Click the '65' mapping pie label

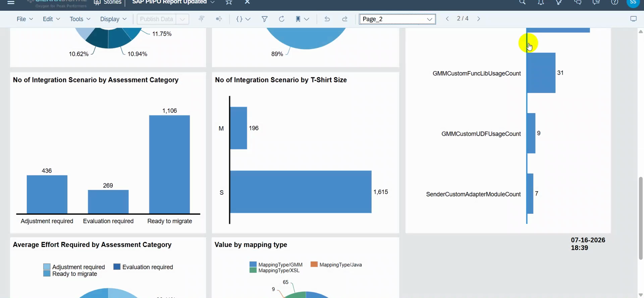[286, 282]
